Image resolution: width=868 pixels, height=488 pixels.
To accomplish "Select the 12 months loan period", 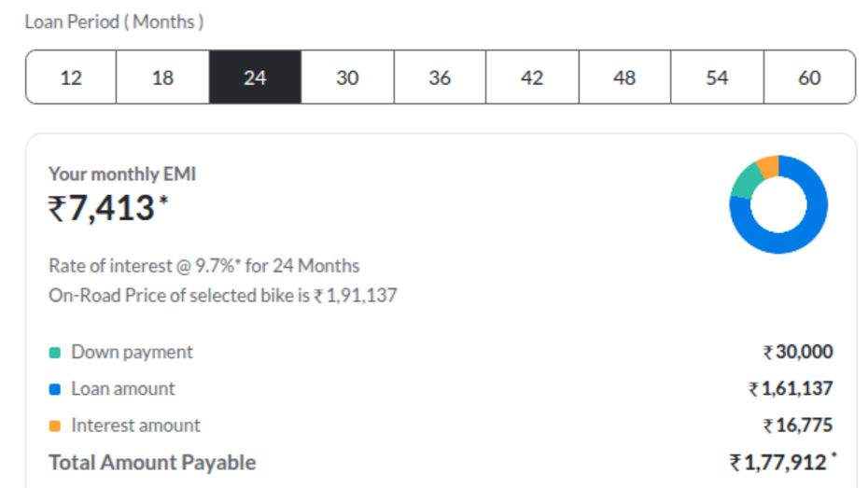I will [x=71, y=77].
